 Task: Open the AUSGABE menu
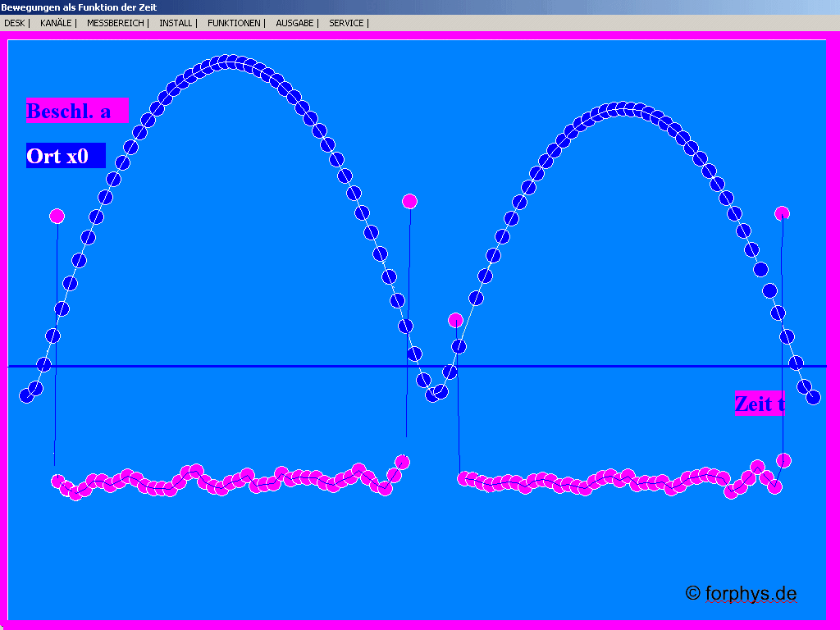294,23
